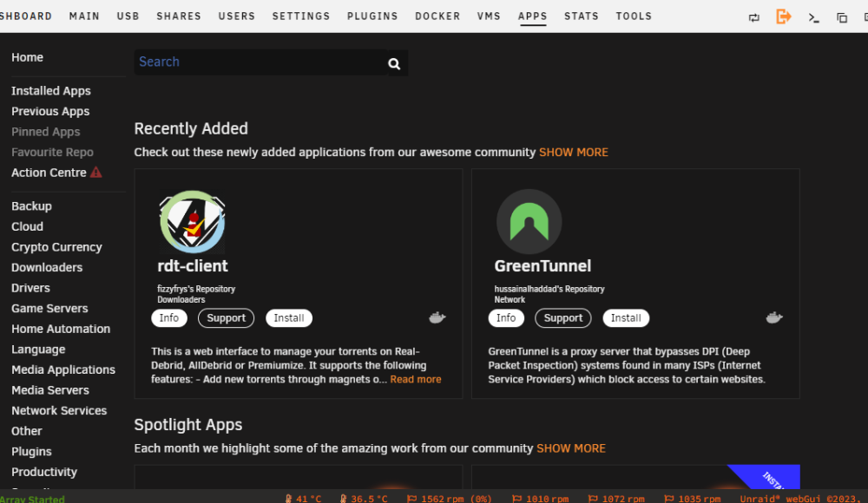Click the rdt-client app title
Screen dimensions: 868x503
pos(193,266)
